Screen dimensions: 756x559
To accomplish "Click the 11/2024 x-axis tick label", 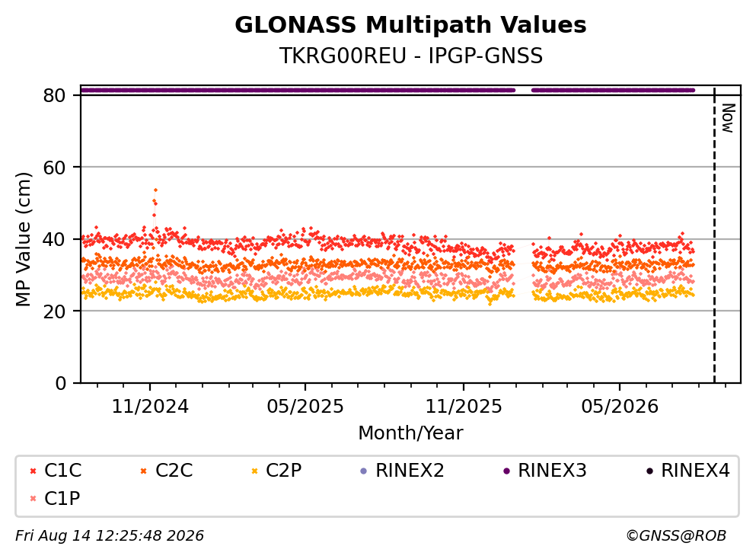I will (150, 407).
